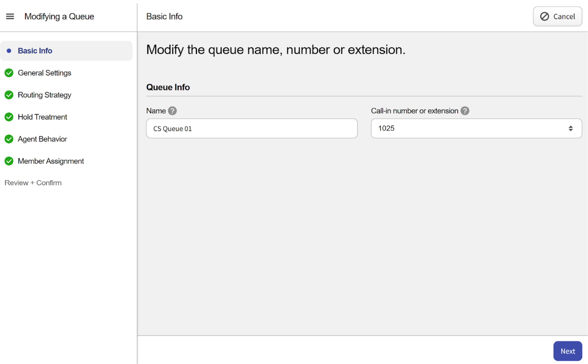The height and width of the screenshot is (364, 588).
Task: Go to the General Settings step
Action: (44, 73)
